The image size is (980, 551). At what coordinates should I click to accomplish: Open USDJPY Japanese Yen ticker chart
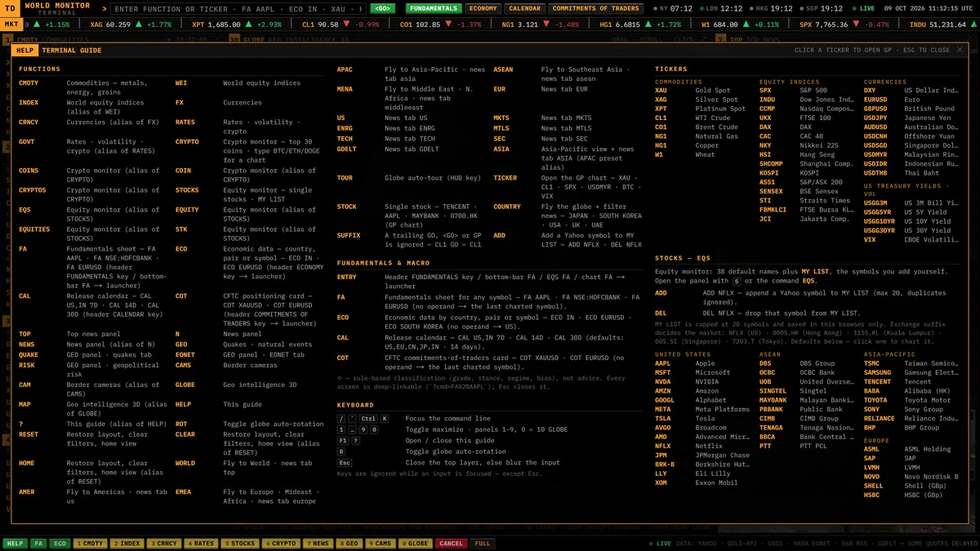[911, 118]
